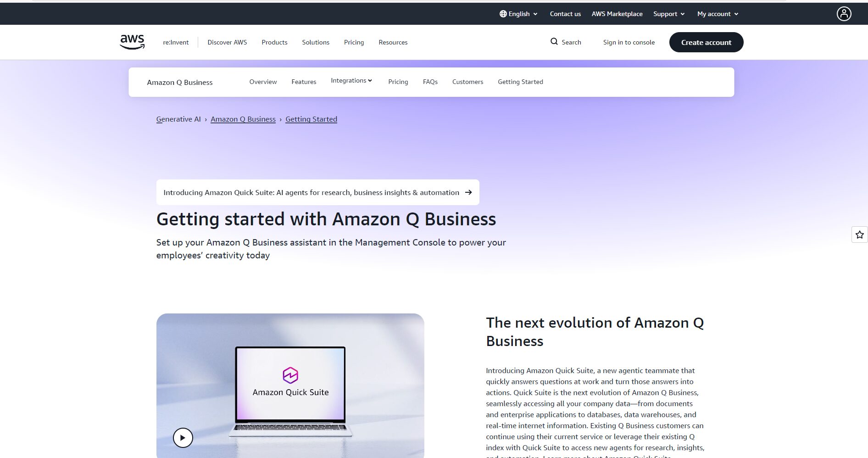Play the Amazon Quick Suite video

(183, 438)
